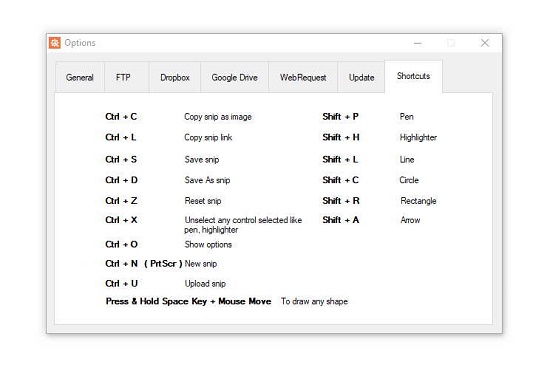Close the Options window

[485, 43]
